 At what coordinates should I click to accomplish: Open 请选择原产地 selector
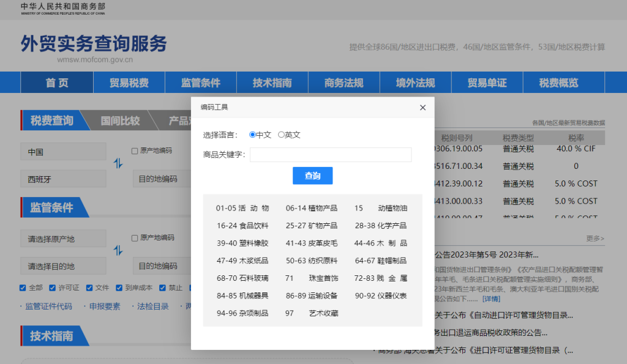tap(63, 239)
